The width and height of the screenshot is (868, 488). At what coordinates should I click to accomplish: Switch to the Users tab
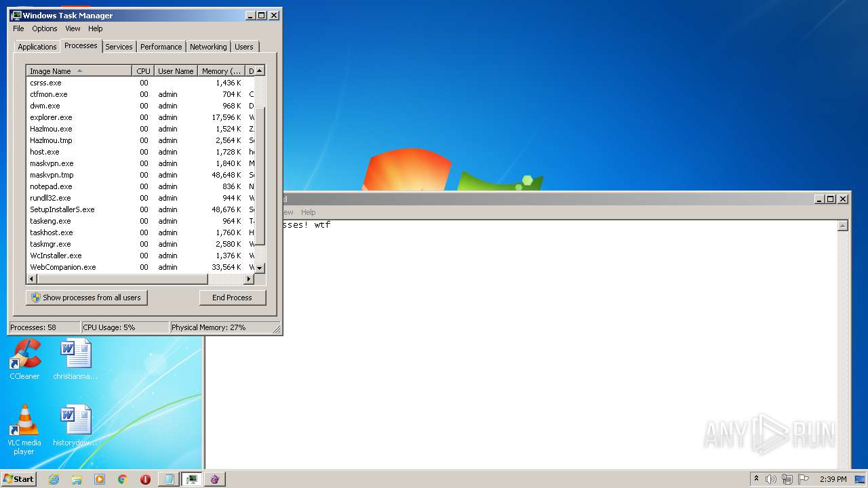point(244,47)
